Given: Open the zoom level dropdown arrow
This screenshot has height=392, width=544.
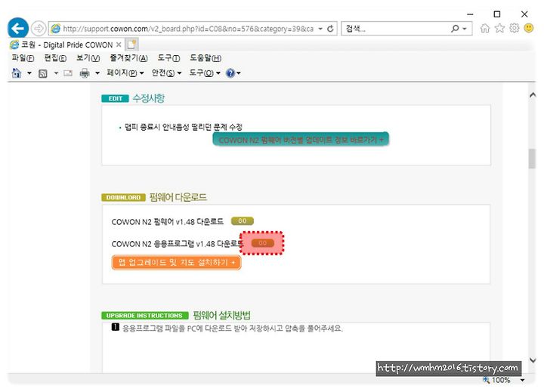Looking at the screenshot, I should click(523, 380).
